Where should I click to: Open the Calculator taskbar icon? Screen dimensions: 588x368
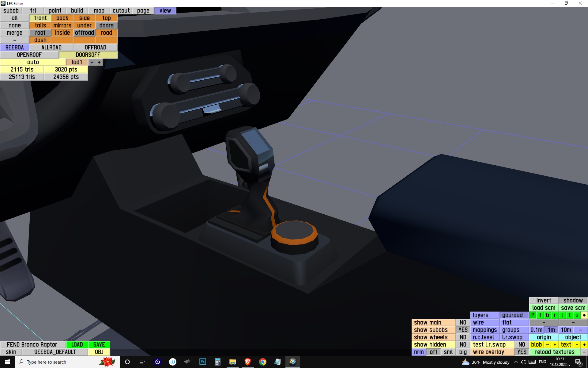217,362
